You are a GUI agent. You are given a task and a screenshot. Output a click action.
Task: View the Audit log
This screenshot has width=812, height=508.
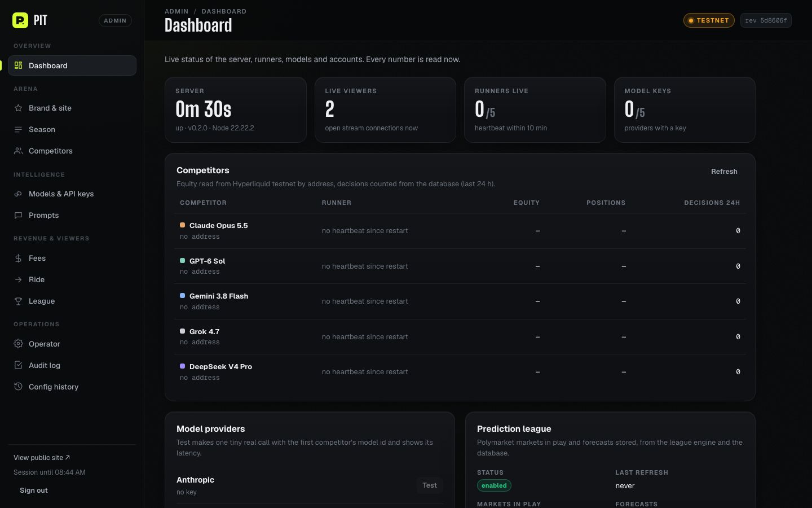pos(72,365)
